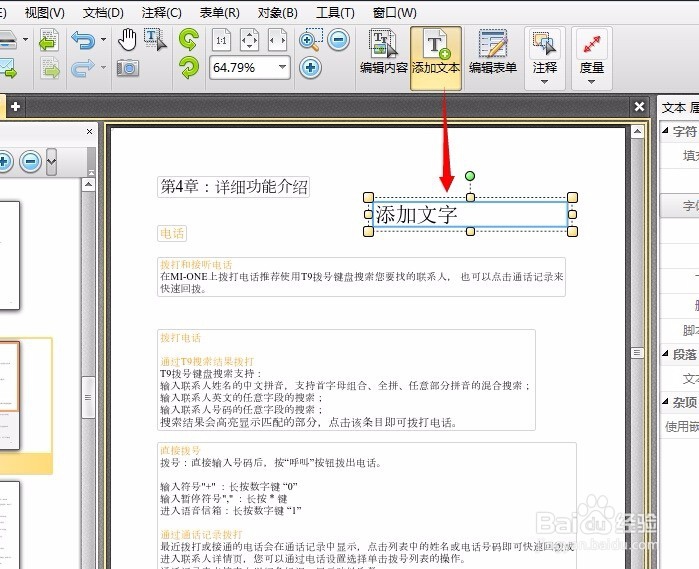Open the 注释 tool group
The image size is (699, 569).
[x=545, y=58]
